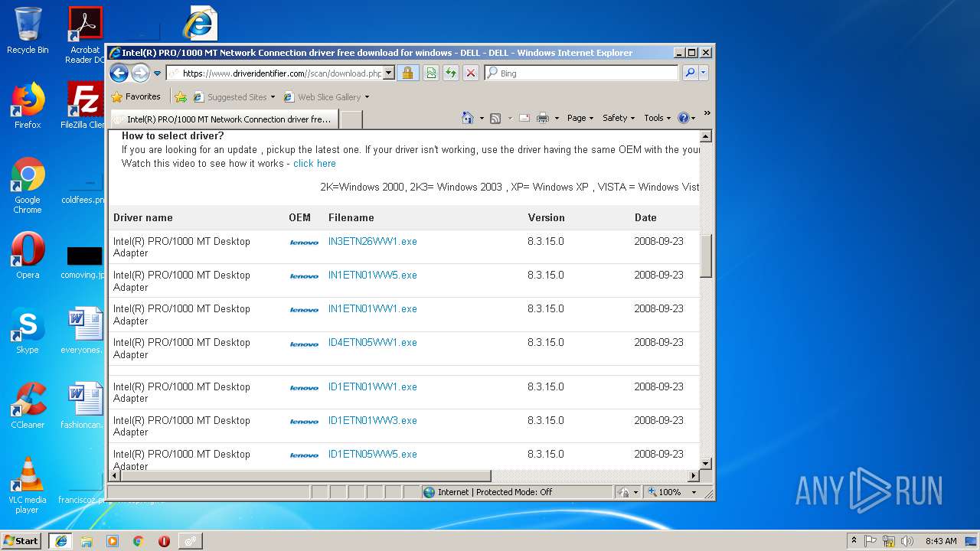Open Windows Media Player taskbar icon

click(113, 540)
